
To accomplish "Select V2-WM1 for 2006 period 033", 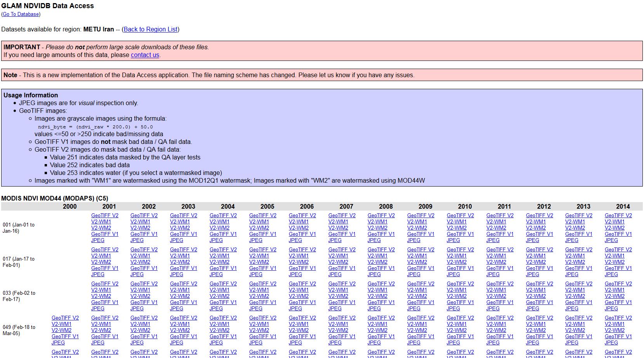I will coord(298,290).
